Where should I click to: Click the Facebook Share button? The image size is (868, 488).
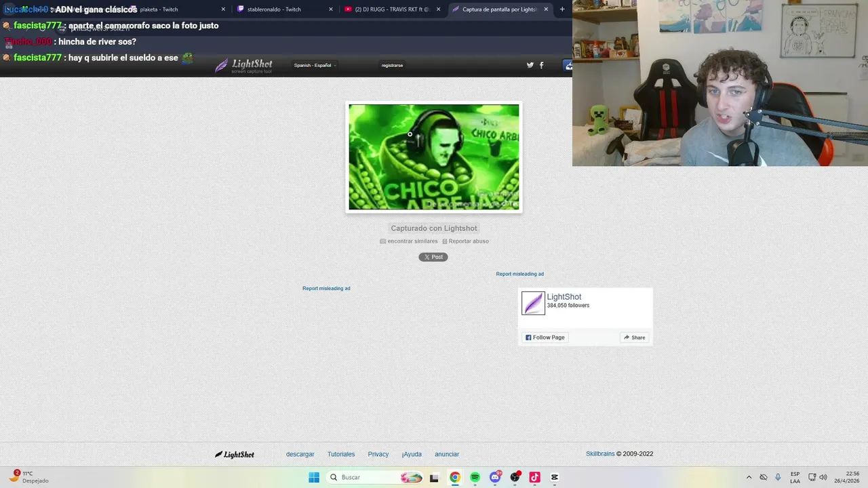pos(635,338)
